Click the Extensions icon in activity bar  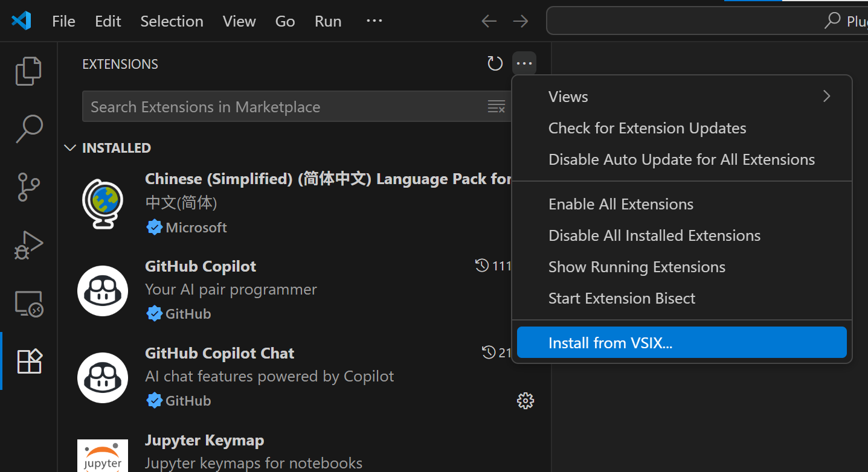(29, 362)
